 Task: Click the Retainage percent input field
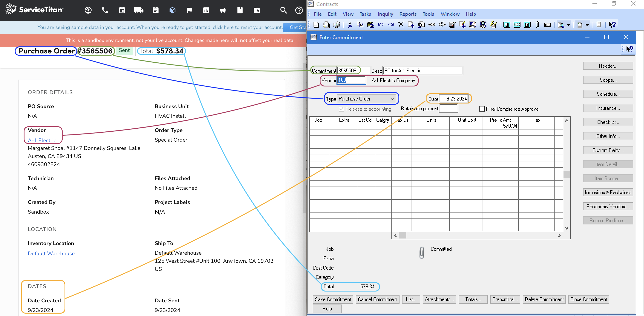pos(448,109)
